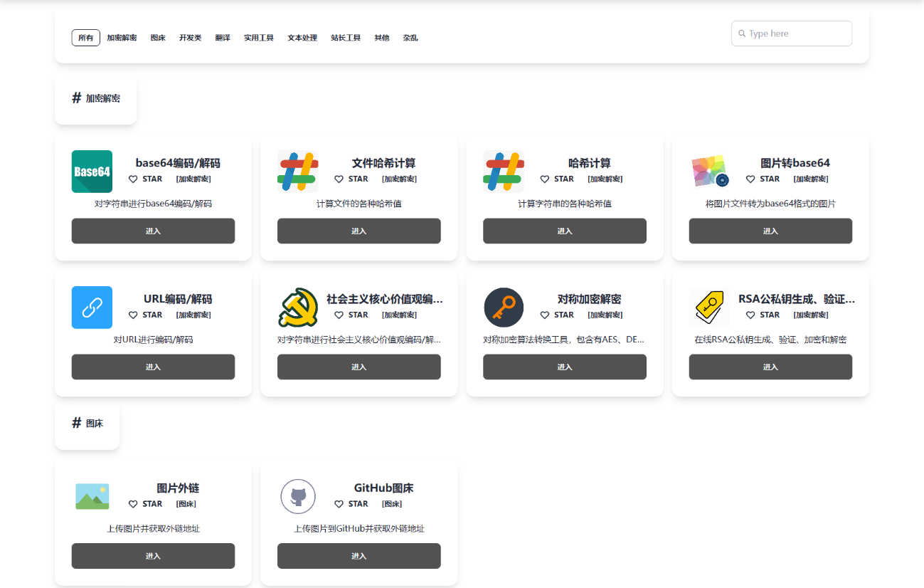Click the orange key icon for 对称加密解密
This screenshot has width=924, height=588.
click(x=504, y=308)
